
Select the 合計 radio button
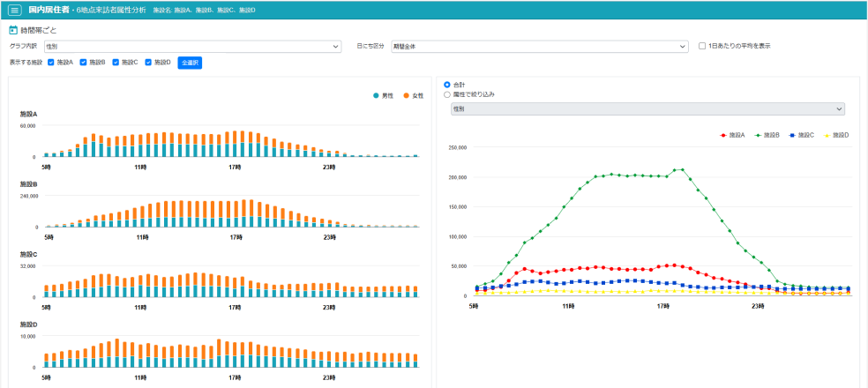(x=447, y=84)
